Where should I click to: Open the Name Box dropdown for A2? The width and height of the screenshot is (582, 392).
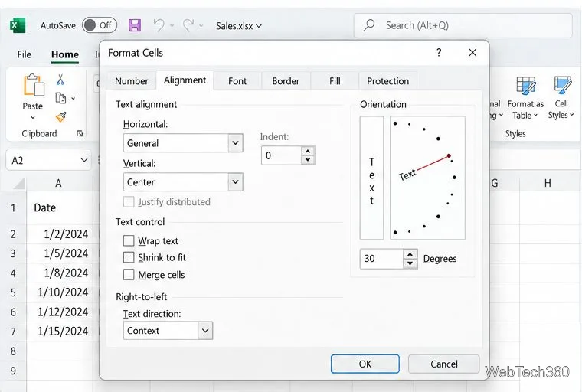point(84,160)
